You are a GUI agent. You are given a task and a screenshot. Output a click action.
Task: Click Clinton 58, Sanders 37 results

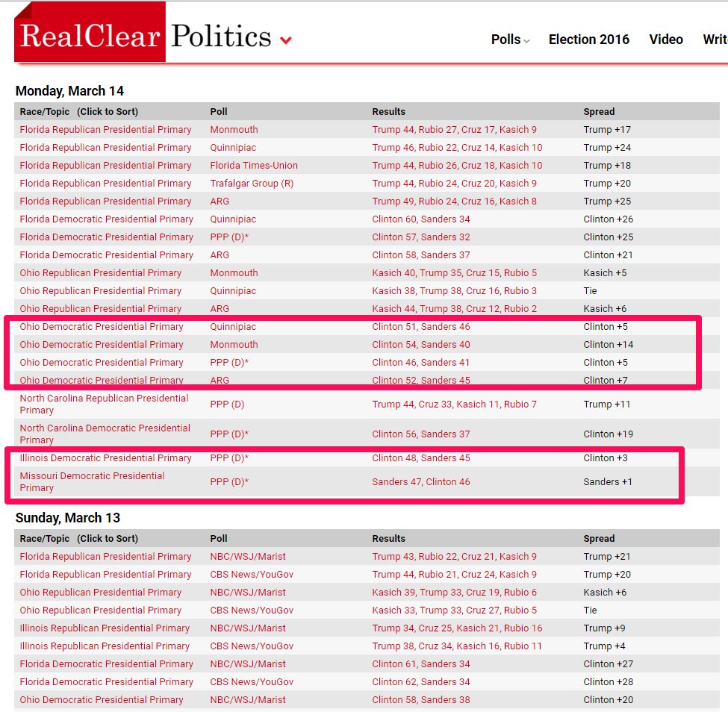click(x=421, y=255)
